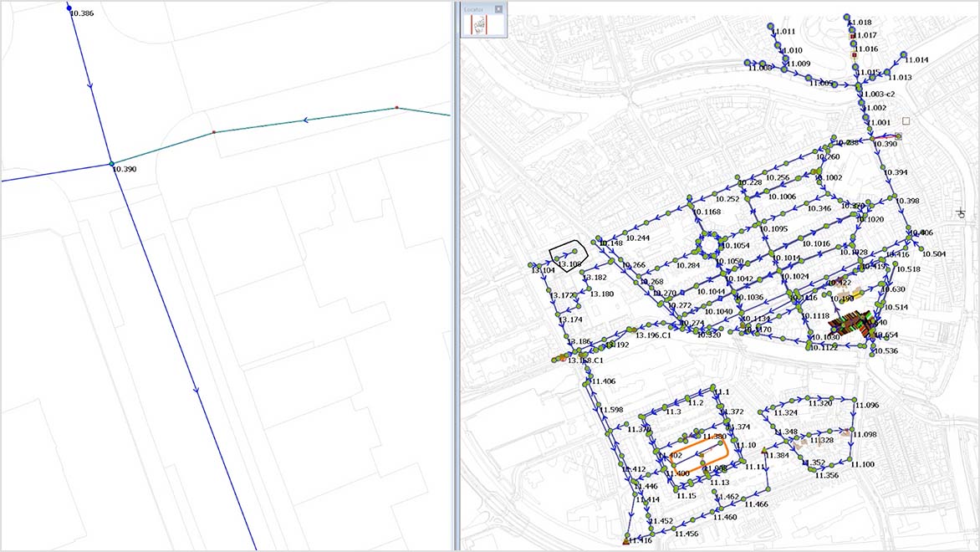Click the blue node at 11.018

tap(847, 17)
